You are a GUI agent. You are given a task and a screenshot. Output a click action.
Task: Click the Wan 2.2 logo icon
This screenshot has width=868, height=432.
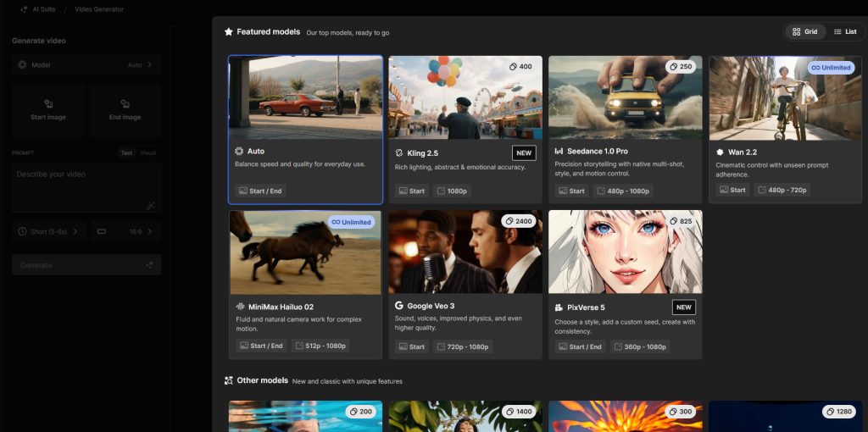click(x=720, y=152)
